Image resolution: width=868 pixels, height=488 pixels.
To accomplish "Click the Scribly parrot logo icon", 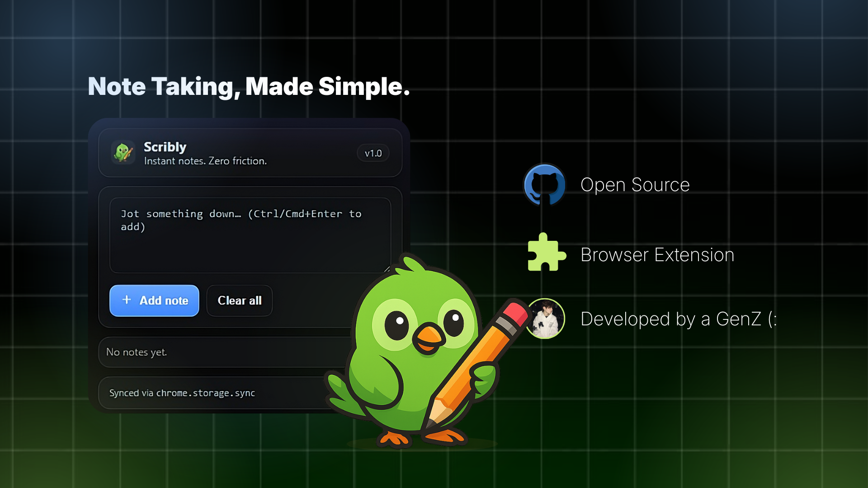I will click(123, 152).
